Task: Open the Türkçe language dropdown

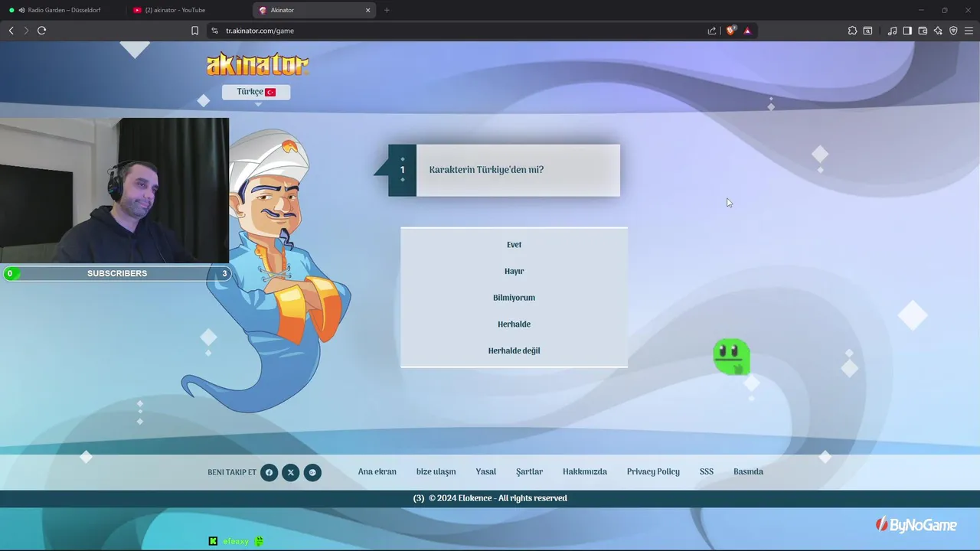Action: (x=256, y=92)
